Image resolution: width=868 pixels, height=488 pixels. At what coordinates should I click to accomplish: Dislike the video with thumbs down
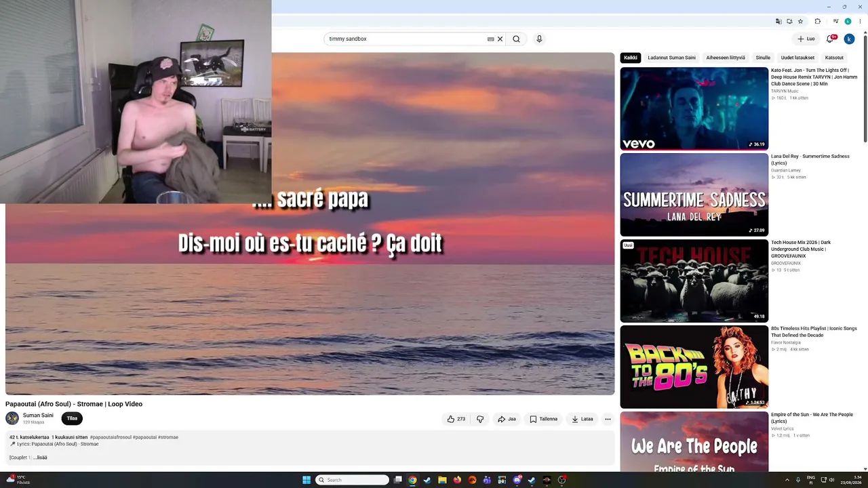(480, 419)
